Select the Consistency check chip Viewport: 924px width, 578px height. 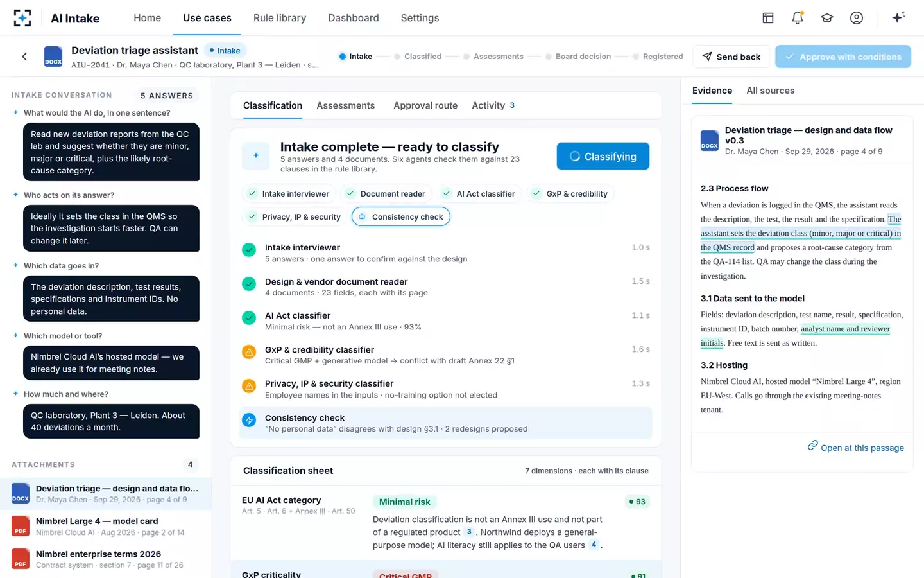click(401, 216)
